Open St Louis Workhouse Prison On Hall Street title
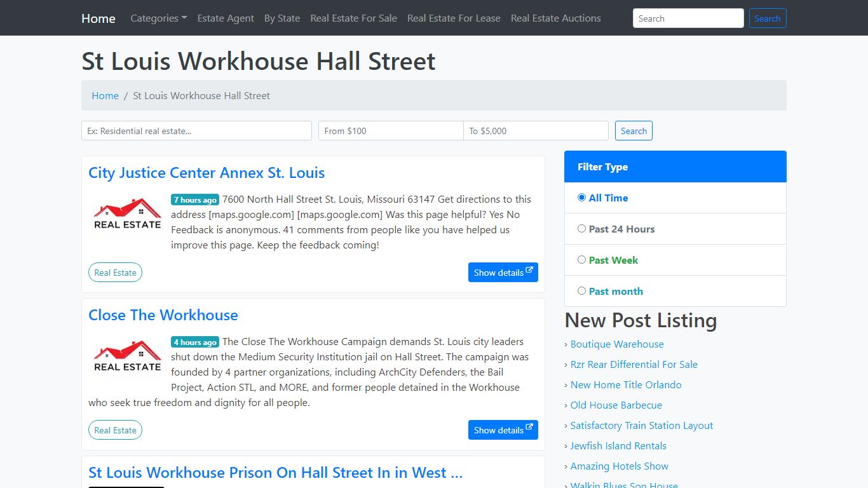 (x=275, y=473)
